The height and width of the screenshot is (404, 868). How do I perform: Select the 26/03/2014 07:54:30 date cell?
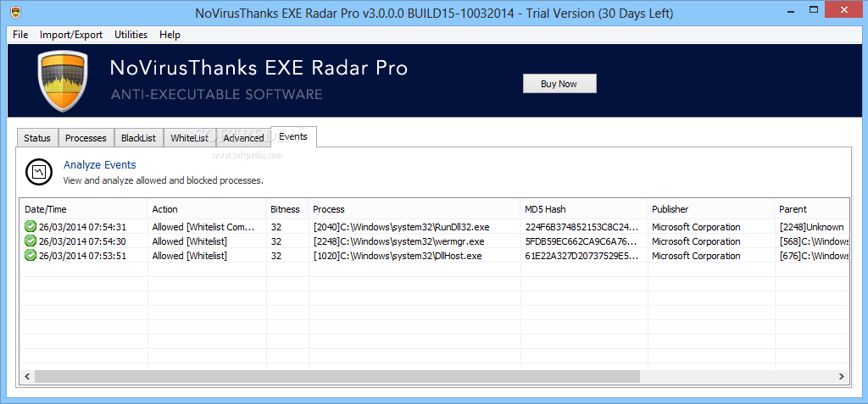[x=82, y=241]
